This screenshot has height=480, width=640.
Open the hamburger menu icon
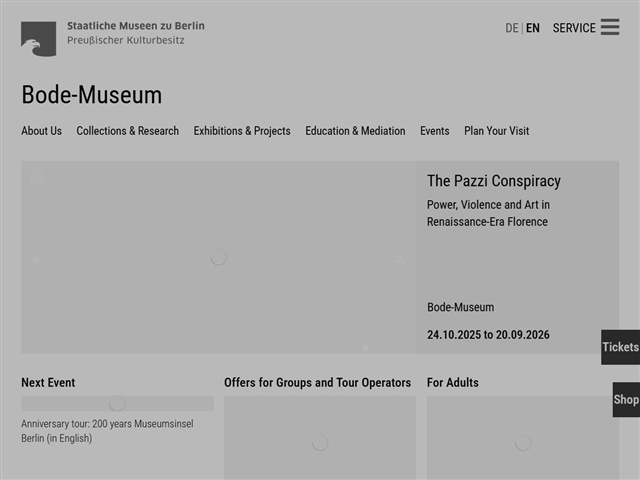pyautogui.click(x=610, y=27)
